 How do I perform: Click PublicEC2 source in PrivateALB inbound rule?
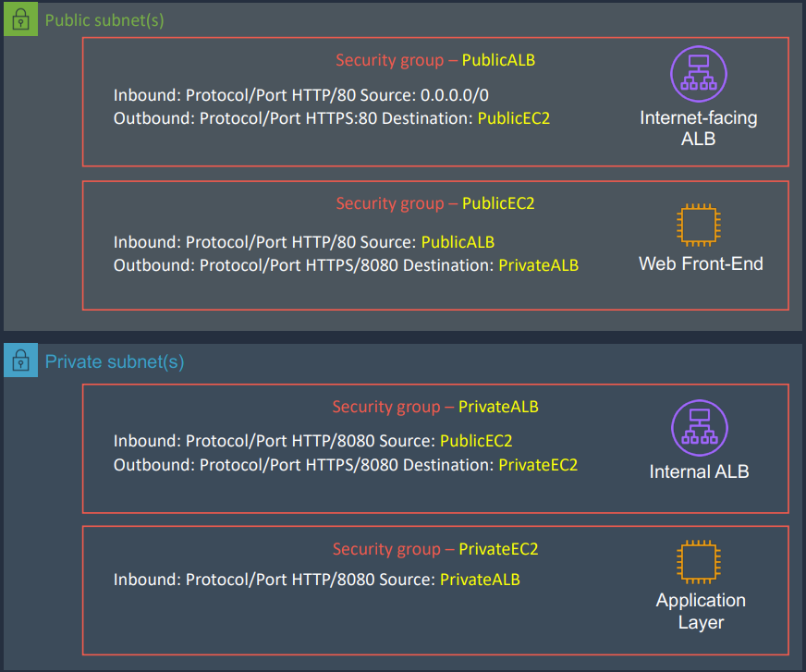pos(476,441)
